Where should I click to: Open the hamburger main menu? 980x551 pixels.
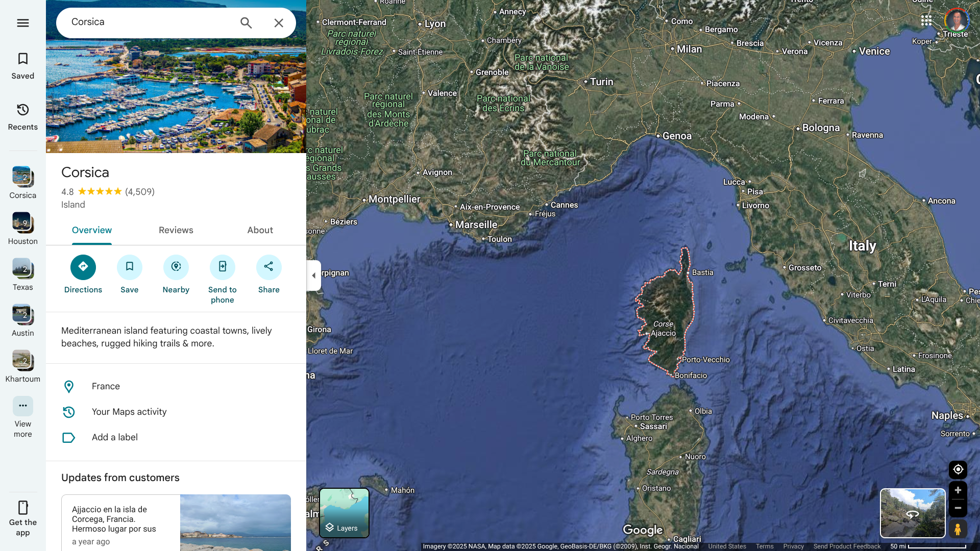23,23
